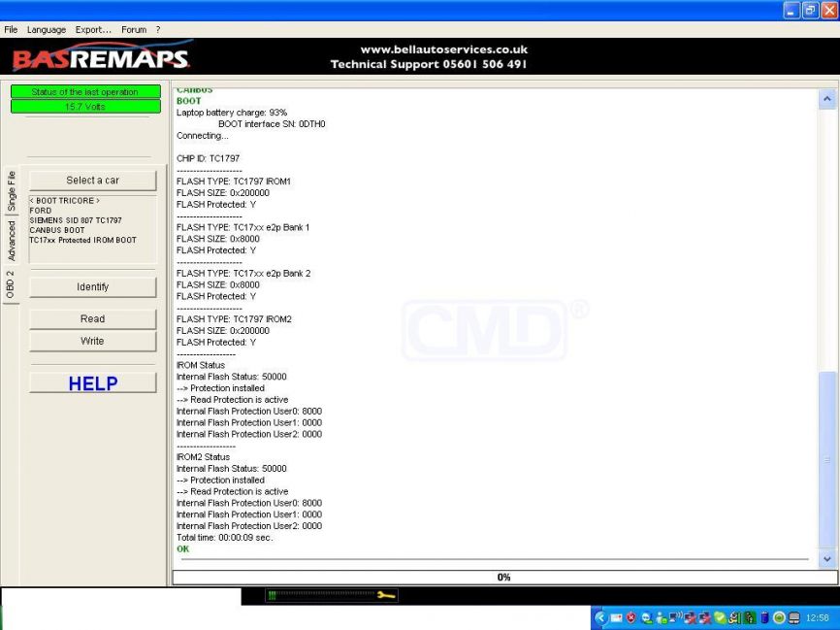The image size is (840, 630).
Task: Click the 12:58 taskbar clock
Action: pos(817,617)
